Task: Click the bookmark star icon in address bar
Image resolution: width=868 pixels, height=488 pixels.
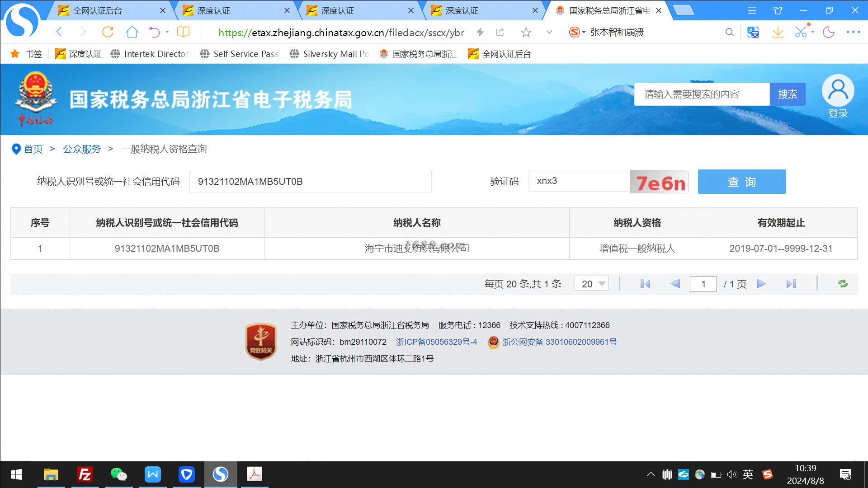Action: (x=526, y=32)
